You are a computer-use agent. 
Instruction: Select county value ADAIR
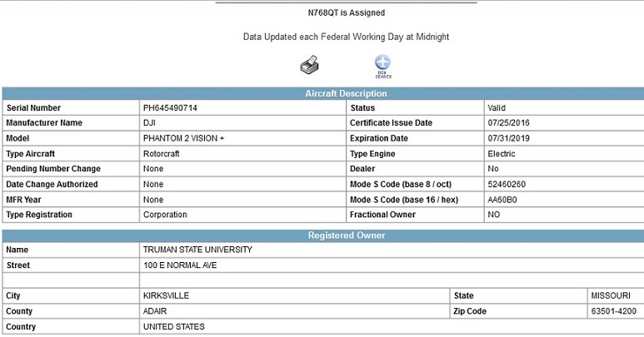coord(155,311)
